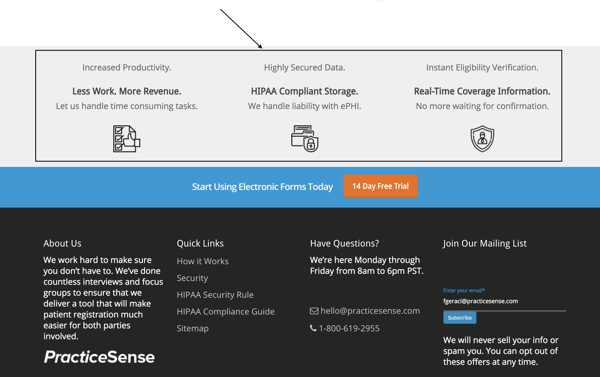The image size is (600, 377).
Task: Click the HIPAA Compliant Storage. heading
Action: (x=305, y=91)
